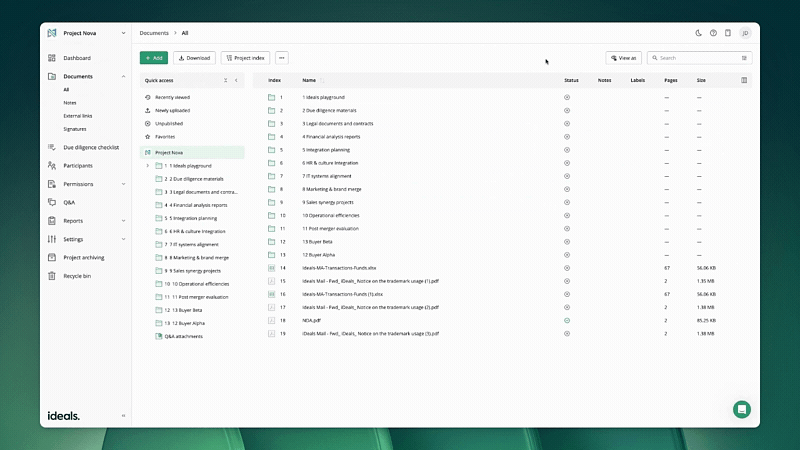This screenshot has height=450, width=800.
Task: Click the green Add button
Action: [154, 58]
